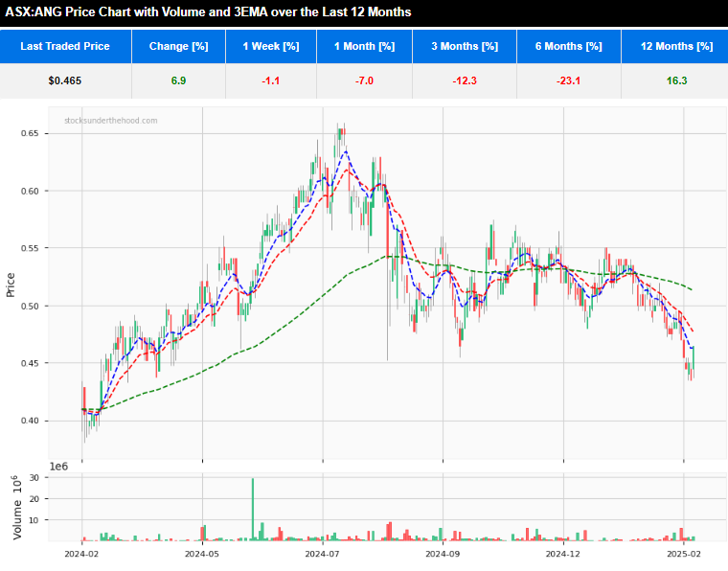
Task: Click the 0.40 price axis label
Action: [x=30, y=421]
